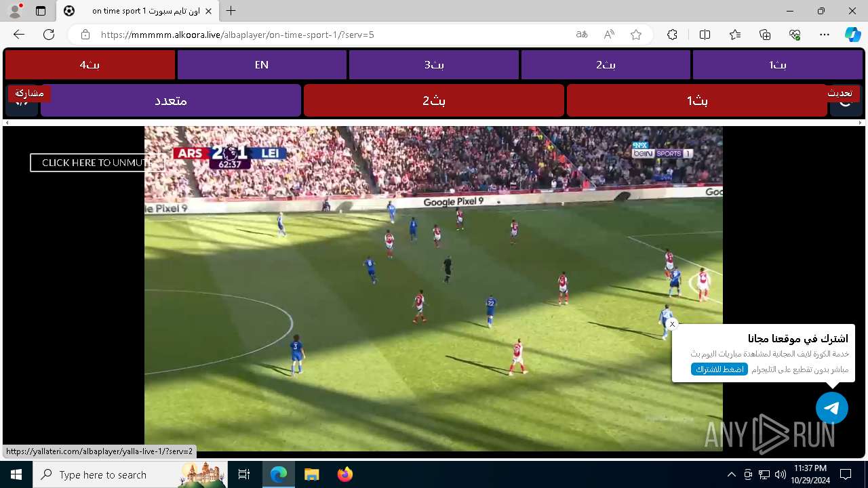Open File Explorer from taskbar
The width and height of the screenshot is (868, 488).
311,474
